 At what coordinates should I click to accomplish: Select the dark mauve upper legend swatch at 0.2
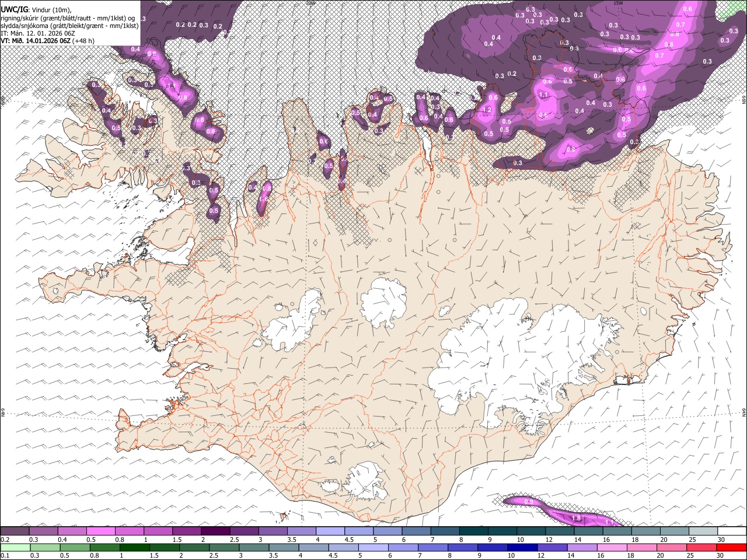point(15,531)
